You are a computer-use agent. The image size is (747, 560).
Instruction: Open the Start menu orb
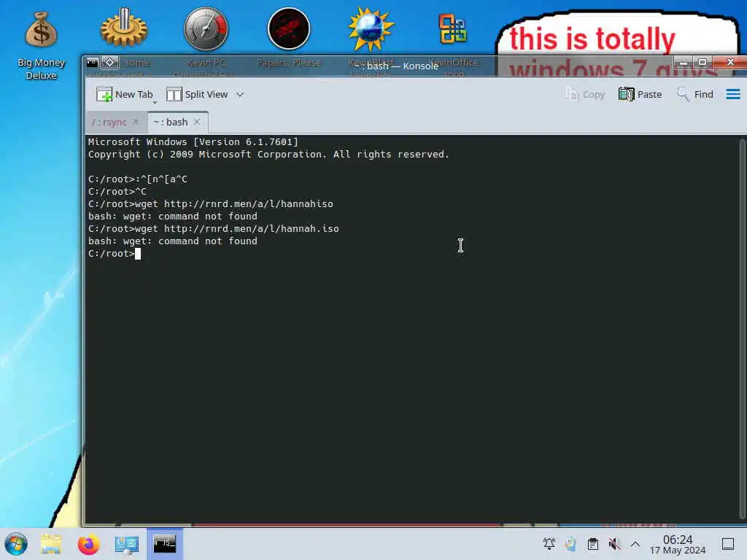click(x=16, y=544)
